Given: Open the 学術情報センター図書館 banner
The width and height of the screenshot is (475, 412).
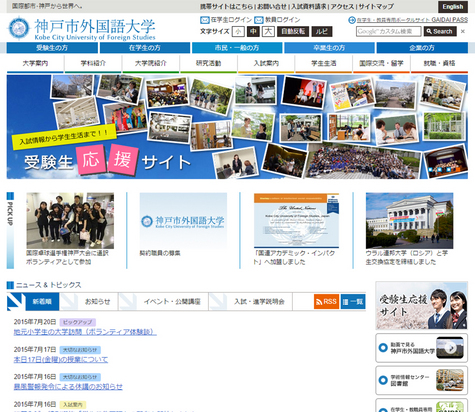Looking at the screenshot, I should (421, 380).
